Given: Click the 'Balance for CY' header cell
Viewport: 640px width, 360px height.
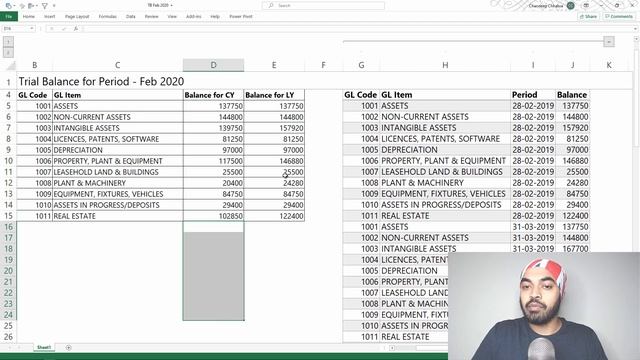Looking at the screenshot, I should click(213, 95).
